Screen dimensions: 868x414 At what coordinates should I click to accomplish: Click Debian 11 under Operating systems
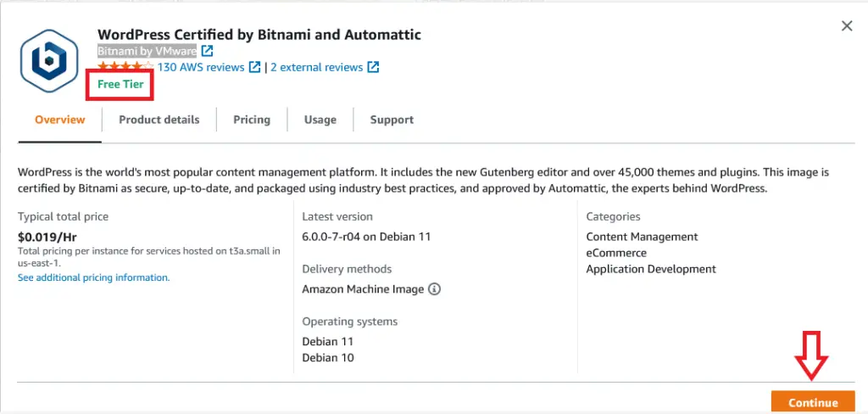[328, 341]
